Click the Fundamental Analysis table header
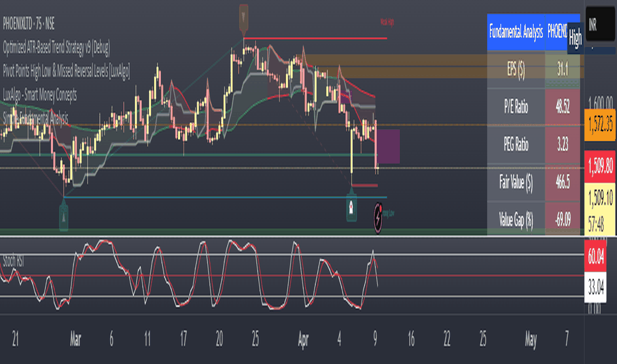This screenshot has height=364, width=617. point(516,32)
